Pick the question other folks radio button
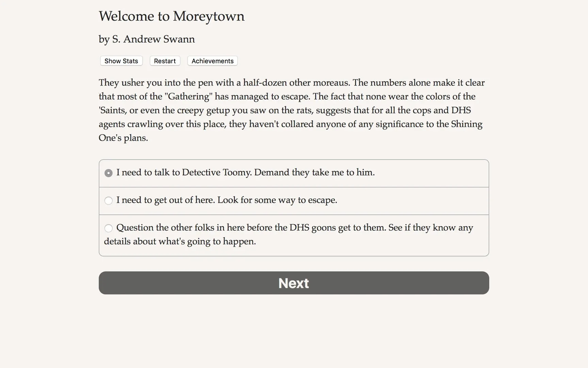Viewport: 588px width, 368px height. pyautogui.click(x=109, y=228)
